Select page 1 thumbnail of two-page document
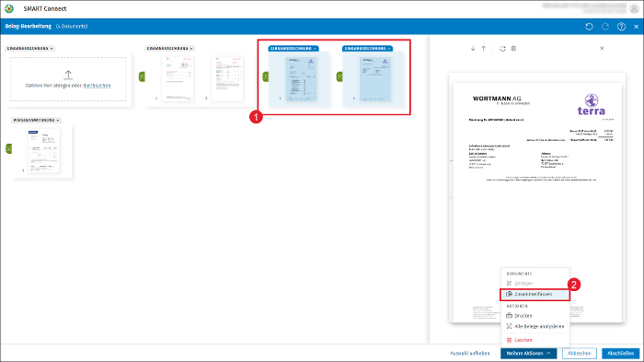This screenshot has height=362, width=644. click(178, 79)
